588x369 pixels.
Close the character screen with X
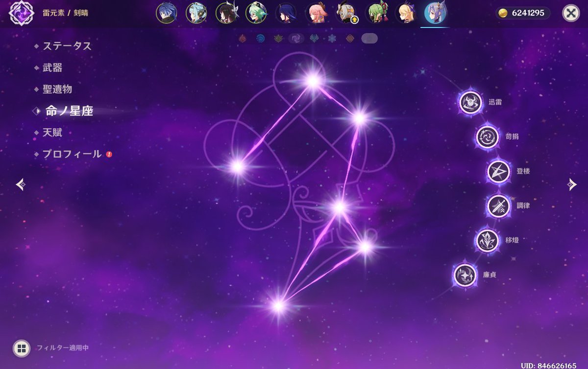[570, 13]
